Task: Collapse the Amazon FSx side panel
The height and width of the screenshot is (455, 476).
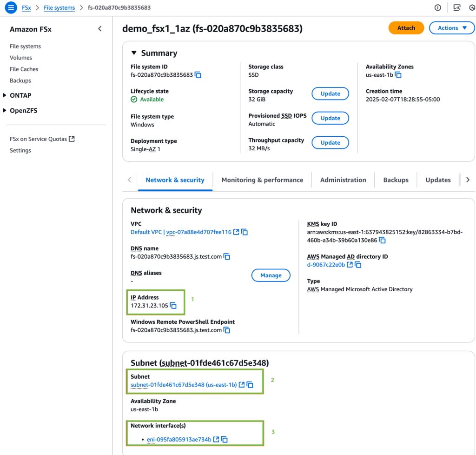Action: [100, 29]
